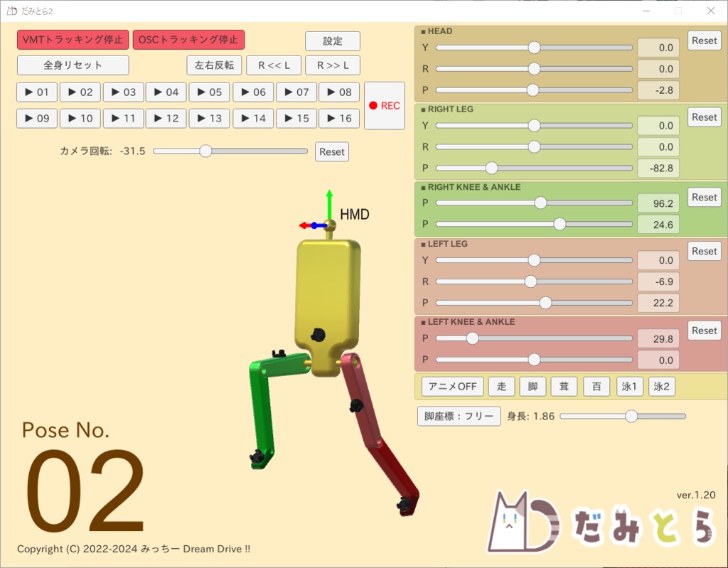Reset the full body with 全身リセット
This screenshot has height=568, width=728.
coord(73,65)
